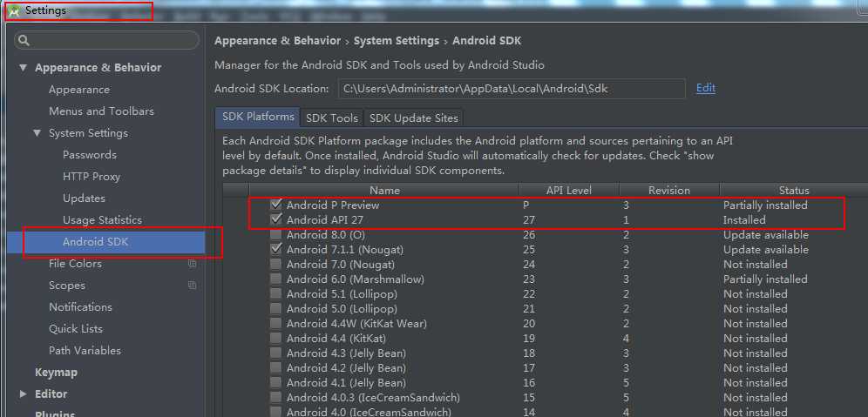
Task: Toggle the Android P Preview checkbox
Action: point(275,205)
